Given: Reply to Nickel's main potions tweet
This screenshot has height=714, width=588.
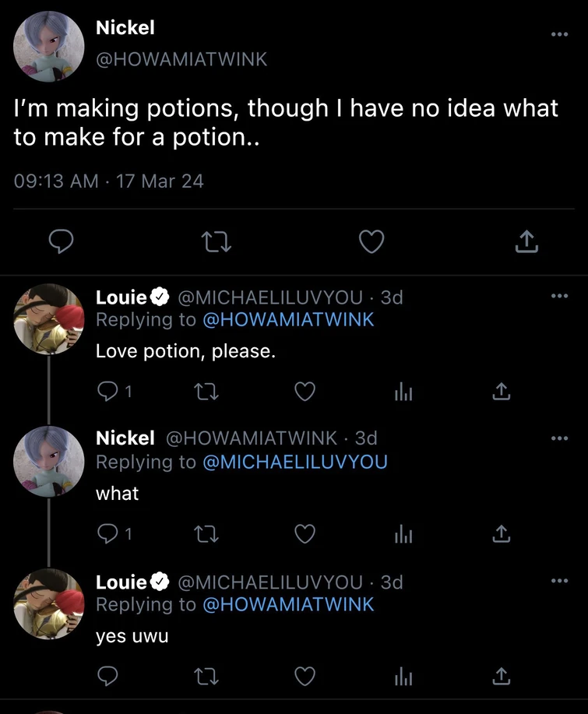Looking at the screenshot, I should (x=61, y=243).
